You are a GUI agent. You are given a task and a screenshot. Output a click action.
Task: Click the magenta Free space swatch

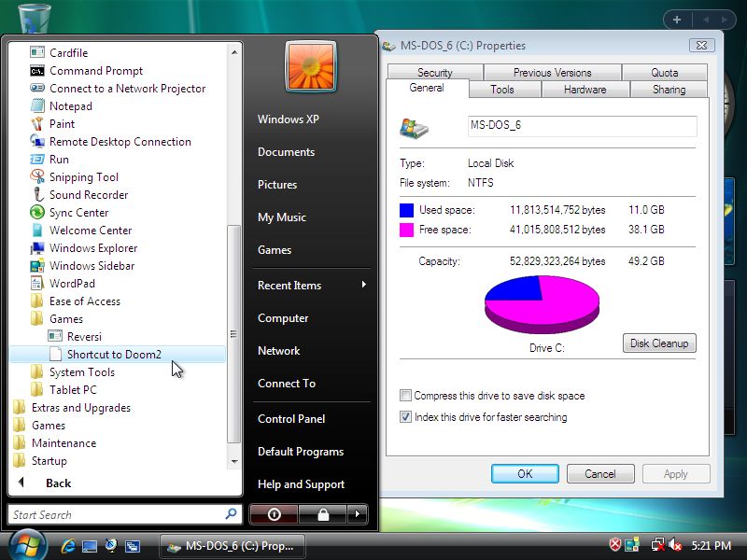click(406, 230)
